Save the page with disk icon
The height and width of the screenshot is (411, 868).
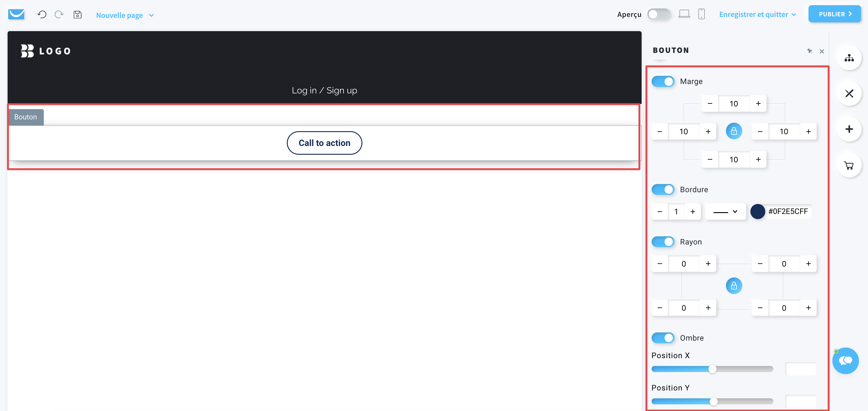(77, 15)
